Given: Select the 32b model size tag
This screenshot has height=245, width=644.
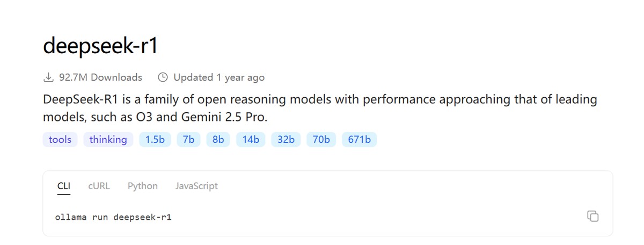Looking at the screenshot, I should pos(286,140).
